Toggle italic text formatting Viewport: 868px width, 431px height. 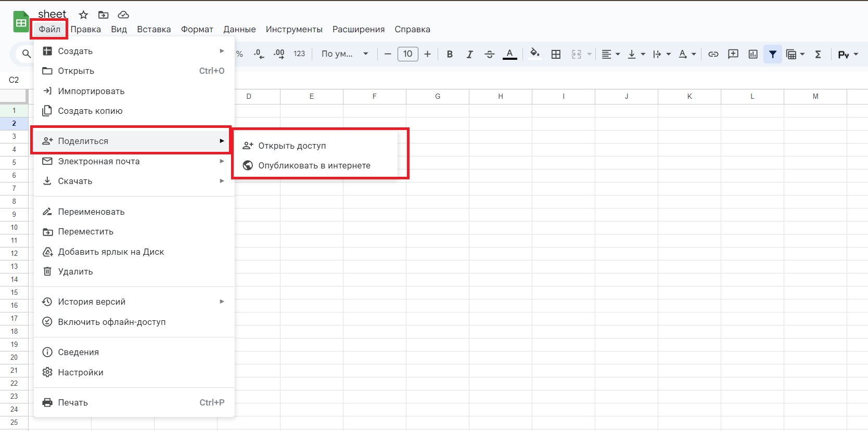tap(469, 54)
